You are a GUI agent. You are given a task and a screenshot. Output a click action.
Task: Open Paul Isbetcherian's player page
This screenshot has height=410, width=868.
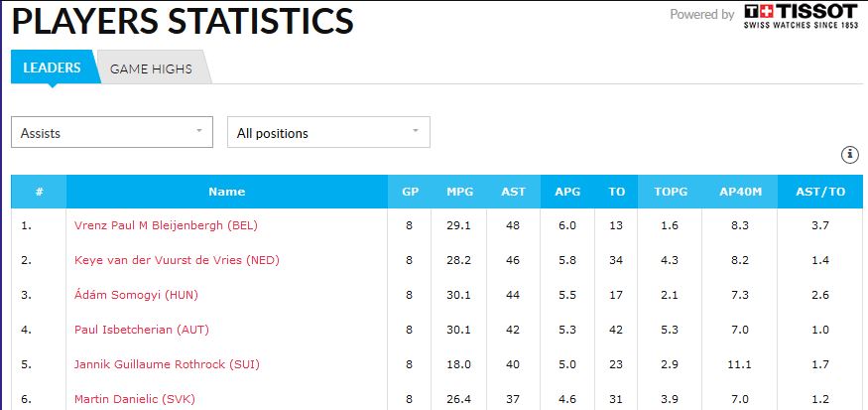click(142, 330)
